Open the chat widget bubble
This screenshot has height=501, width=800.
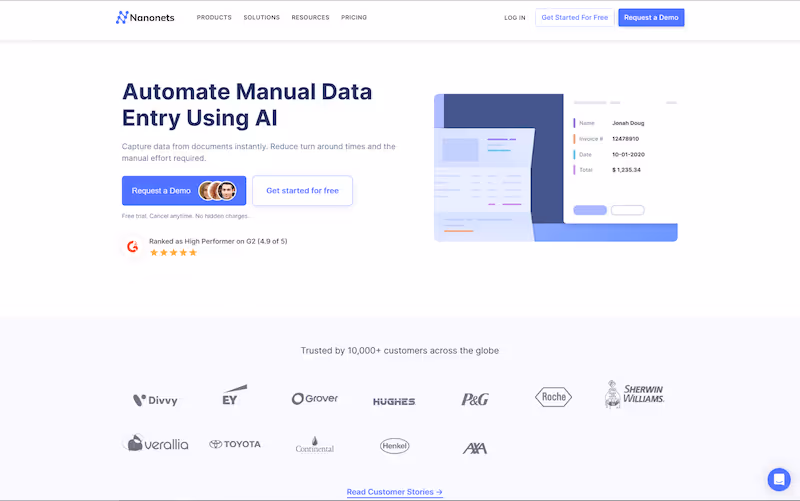[x=779, y=480]
